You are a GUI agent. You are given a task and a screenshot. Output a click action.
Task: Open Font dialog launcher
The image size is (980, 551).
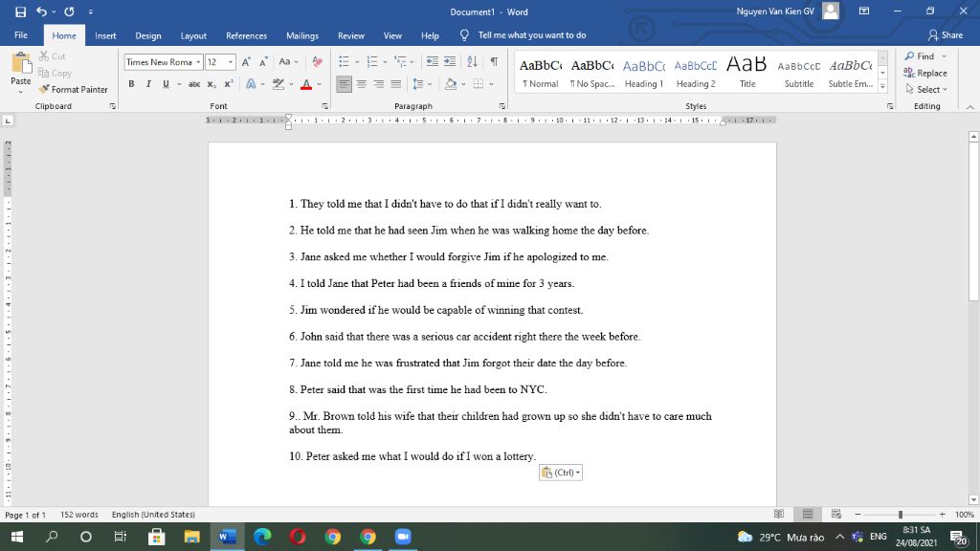[x=325, y=106]
